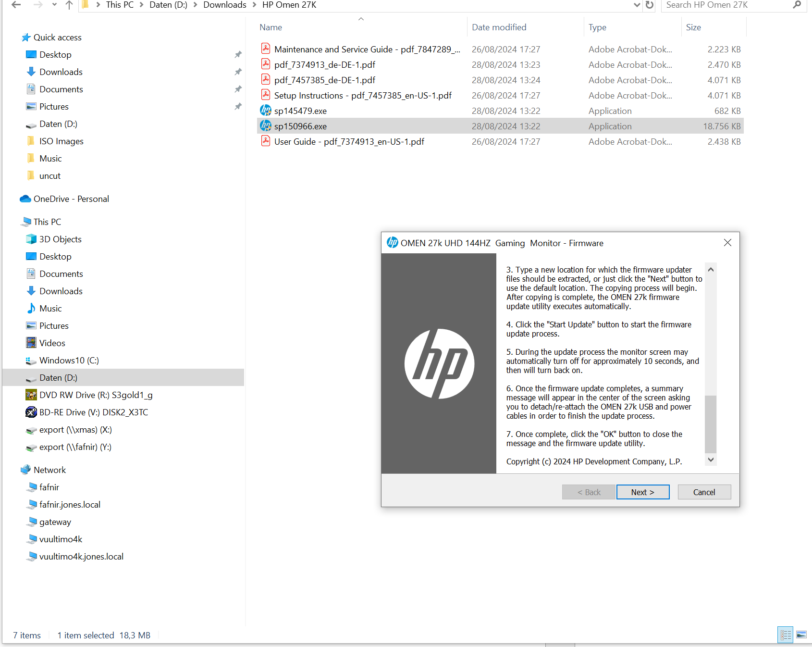Unpin Desktop from Quick access

[x=238, y=54]
